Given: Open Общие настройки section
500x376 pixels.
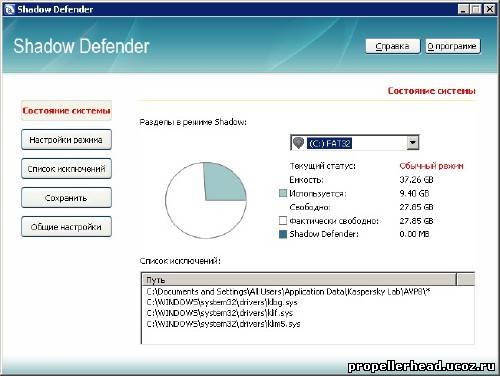Looking at the screenshot, I should (x=66, y=227).
